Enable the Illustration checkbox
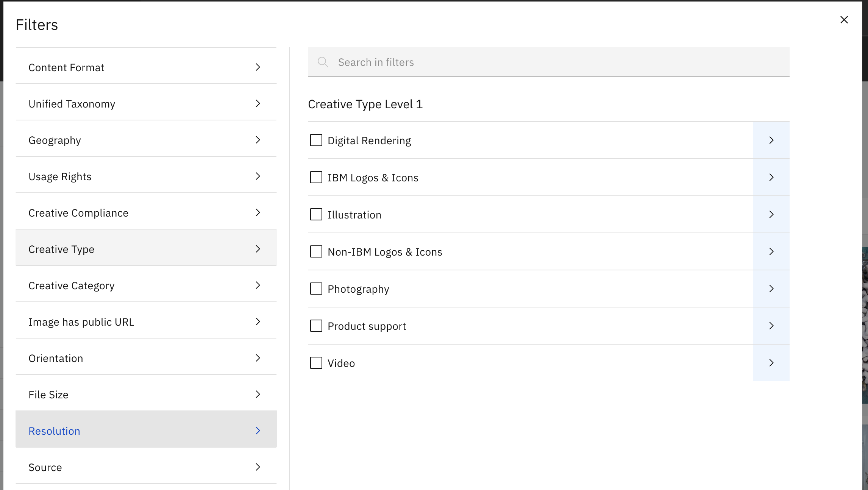This screenshot has width=868, height=490. (316, 214)
